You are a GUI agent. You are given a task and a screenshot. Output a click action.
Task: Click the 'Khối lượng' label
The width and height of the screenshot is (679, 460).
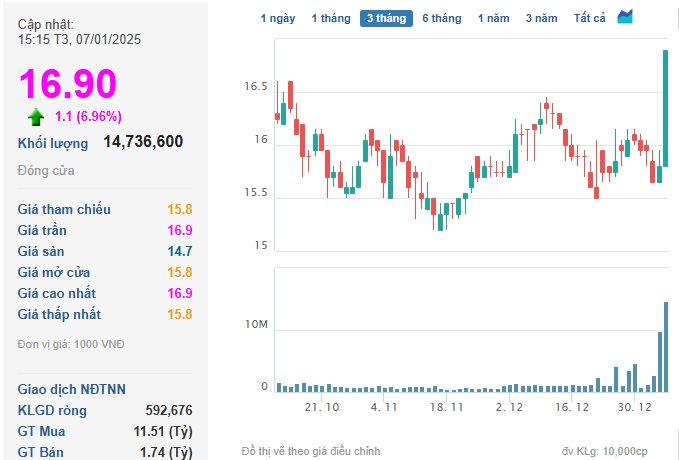point(53,143)
